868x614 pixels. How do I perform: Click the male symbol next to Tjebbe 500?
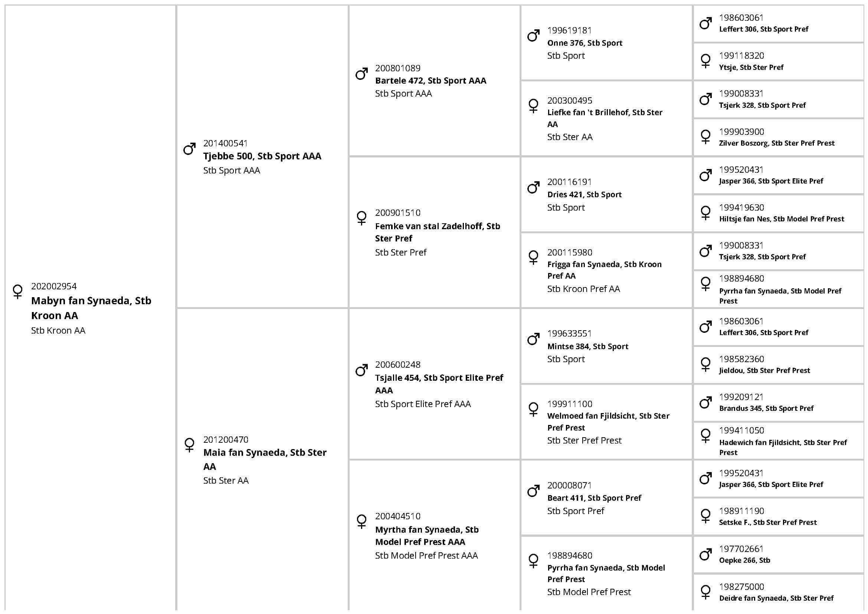tap(189, 149)
